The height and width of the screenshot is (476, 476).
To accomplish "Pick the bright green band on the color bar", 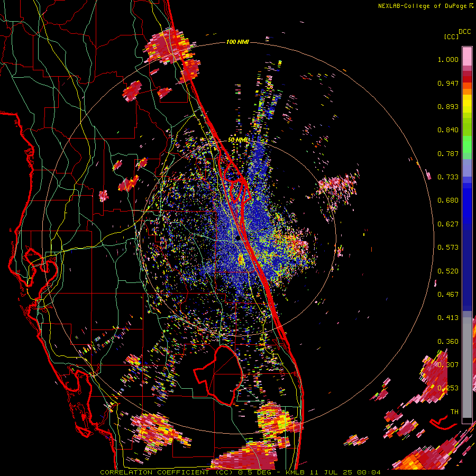I will point(467,143).
